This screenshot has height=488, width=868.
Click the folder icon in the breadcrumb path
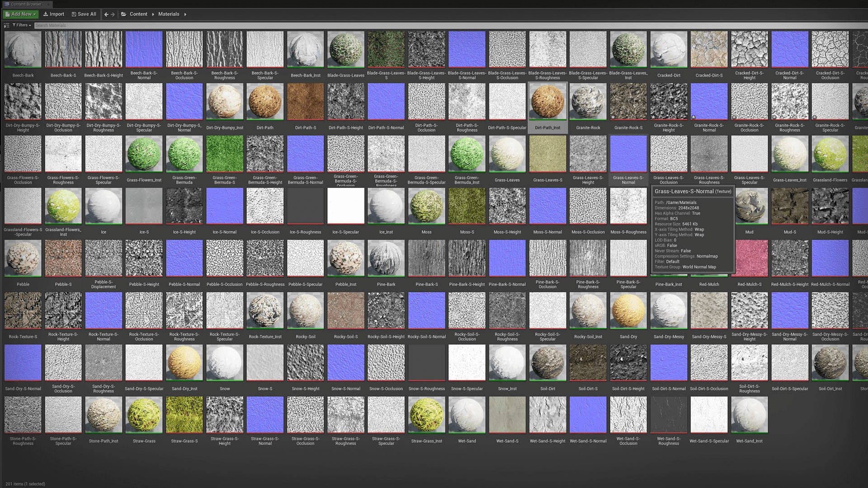tap(123, 14)
